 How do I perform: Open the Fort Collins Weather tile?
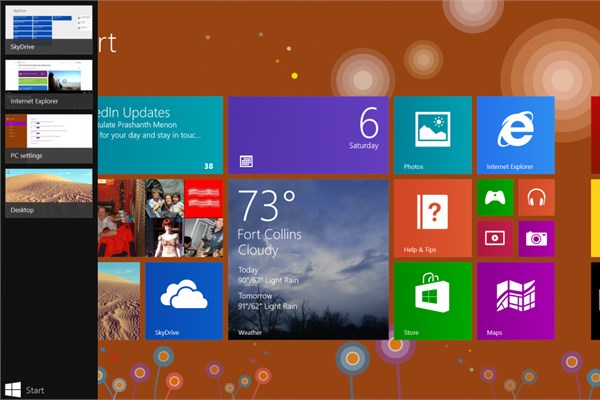coord(308,260)
